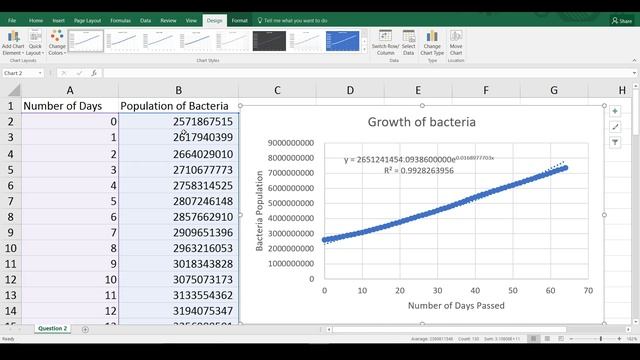
Task: Click the Insert Function fx icon
Action: [94, 73]
